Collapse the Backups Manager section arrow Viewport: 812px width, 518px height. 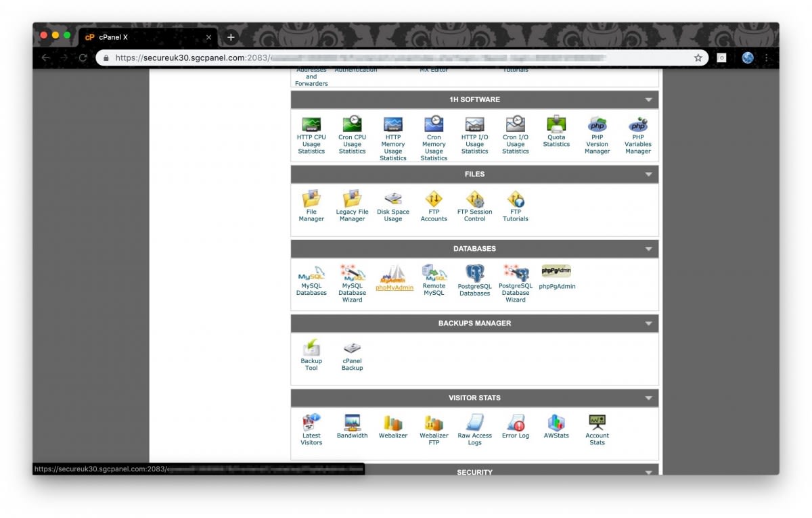click(648, 323)
